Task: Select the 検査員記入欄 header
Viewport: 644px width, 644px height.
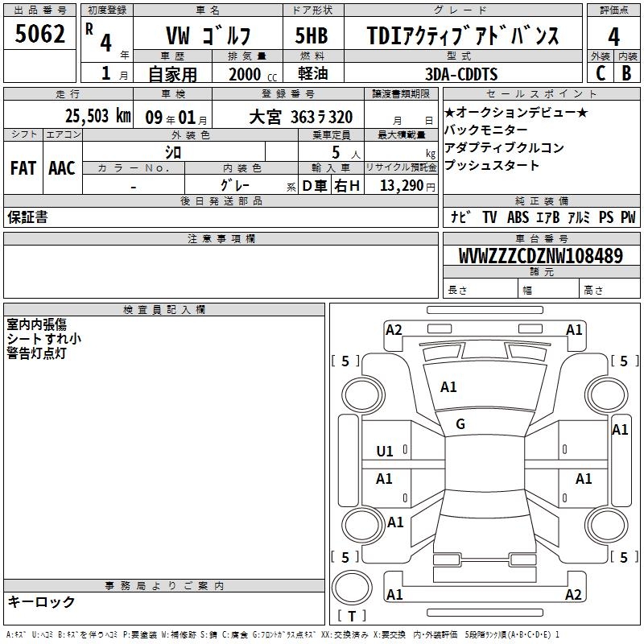Action: tap(164, 310)
